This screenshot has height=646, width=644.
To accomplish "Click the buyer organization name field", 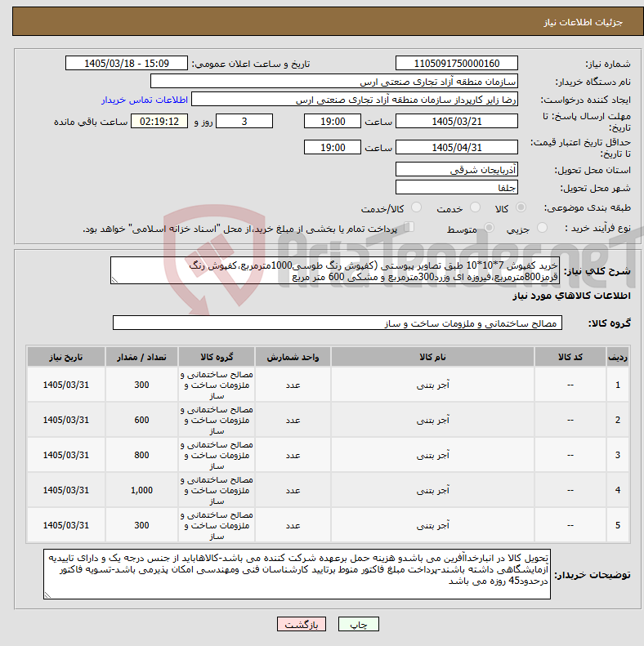I will (334, 82).
